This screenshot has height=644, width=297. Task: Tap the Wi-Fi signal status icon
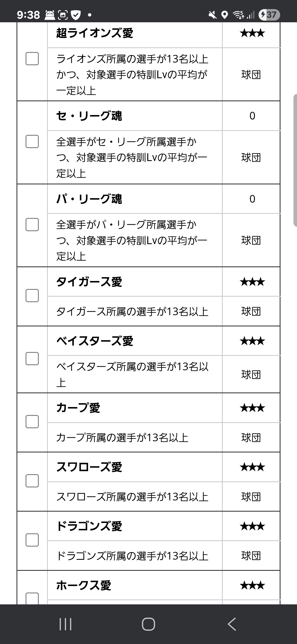coord(238,15)
